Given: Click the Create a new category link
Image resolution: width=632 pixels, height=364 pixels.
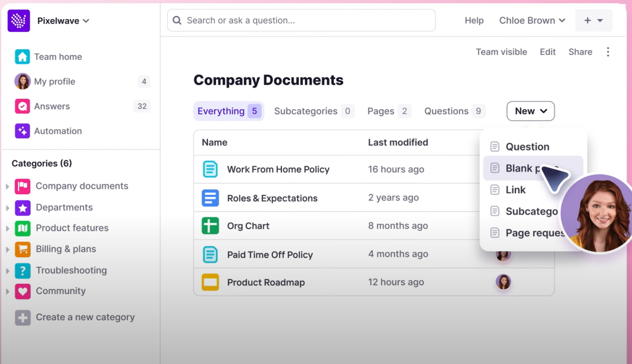Looking at the screenshot, I should [x=85, y=317].
